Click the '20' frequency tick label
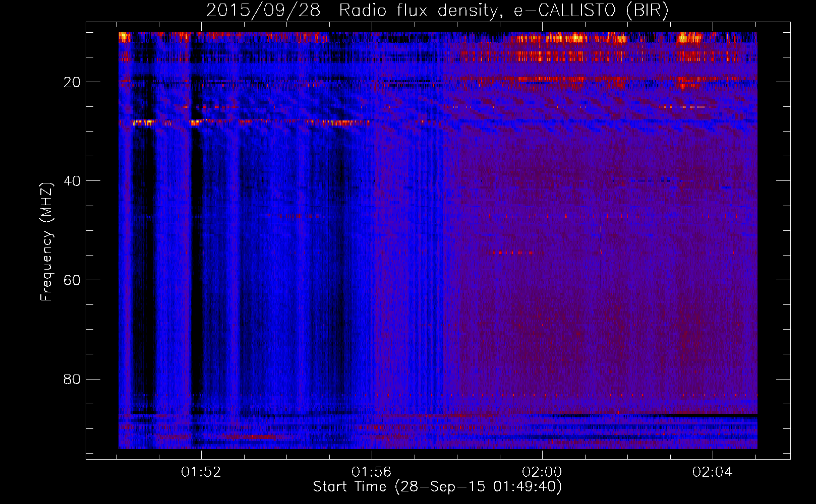816x504 pixels. [72, 82]
